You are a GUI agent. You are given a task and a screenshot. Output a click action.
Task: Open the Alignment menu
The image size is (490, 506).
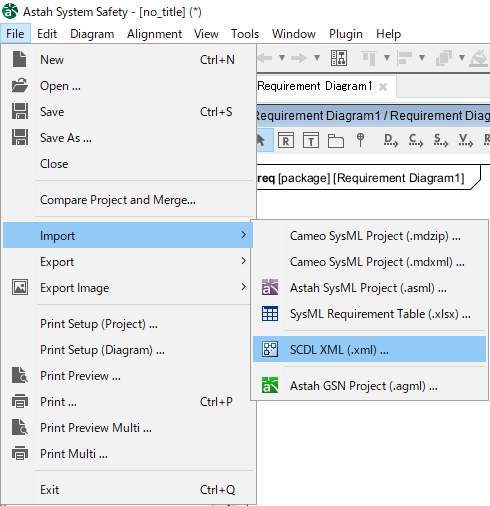pos(154,34)
